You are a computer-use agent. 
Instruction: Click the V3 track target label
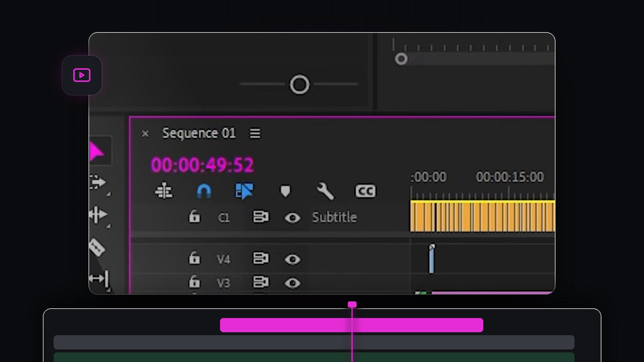pyautogui.click(x=224, y=283)
